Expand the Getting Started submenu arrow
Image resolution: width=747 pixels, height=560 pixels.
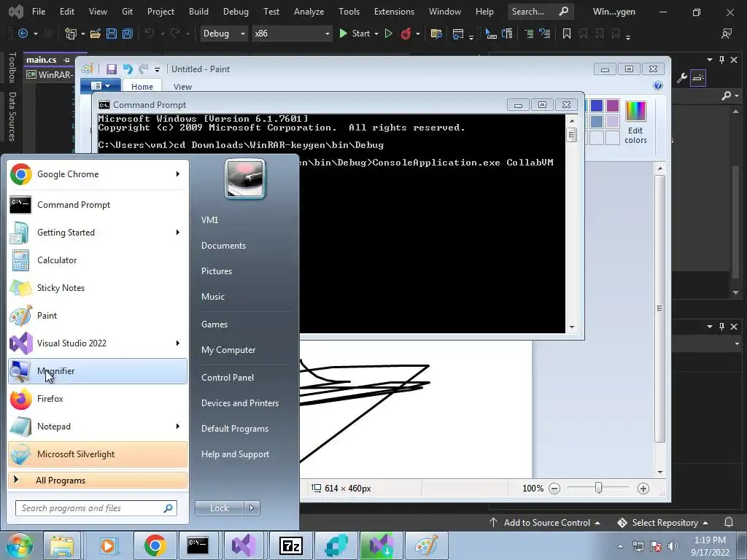pyautogui.click(x=178, y=233)
